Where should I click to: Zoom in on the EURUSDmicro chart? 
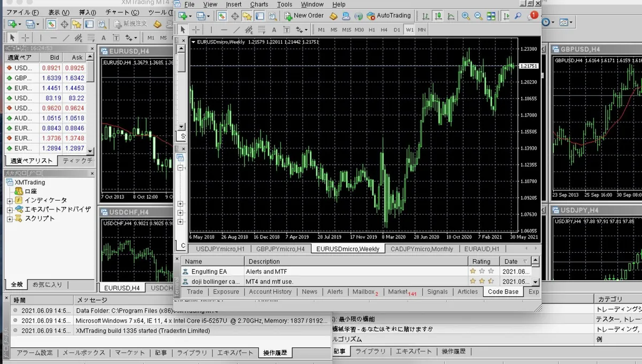tap(466, 16)
